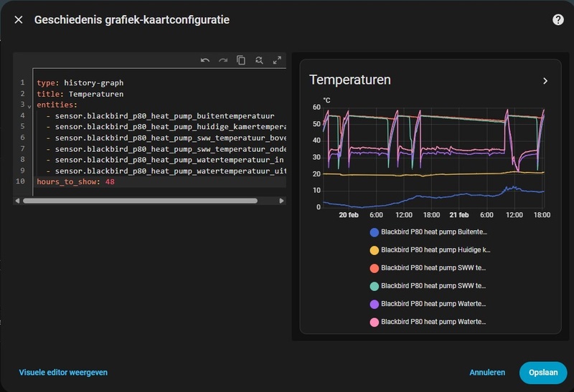This screenshot has height=392, width=574.
Task: Click the Annuleren button
Action: 487,373
